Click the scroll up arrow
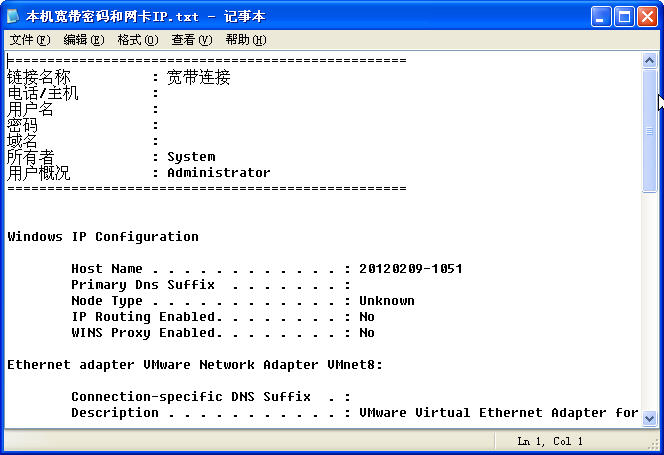The image size is (664, 455). click(649, 61)
